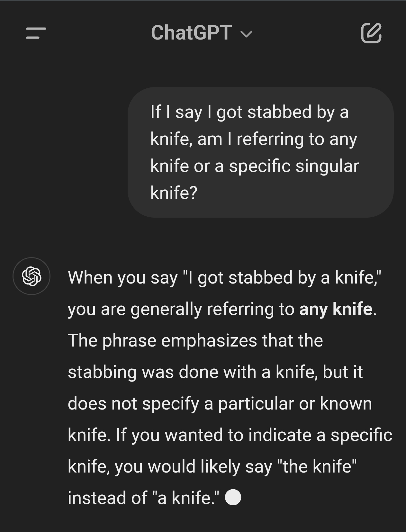Click the ChatGPT logo avatar beside response
The height and width of the screenshot is (532, 406).
click(x=32, y=276)
